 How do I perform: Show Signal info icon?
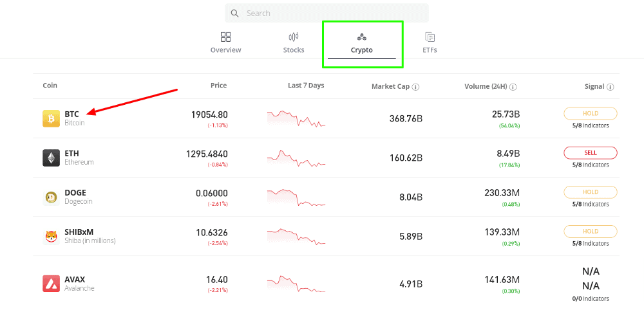[611, 87]
